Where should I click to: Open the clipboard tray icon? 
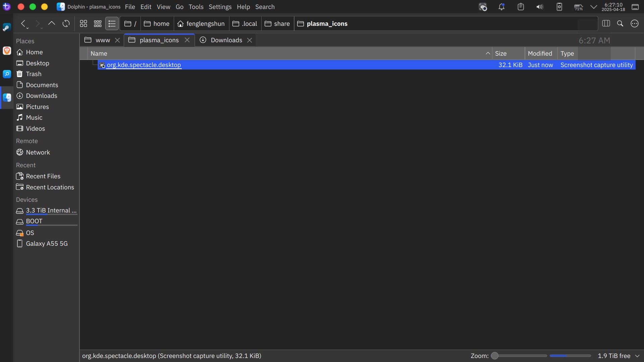click(521, 7)
